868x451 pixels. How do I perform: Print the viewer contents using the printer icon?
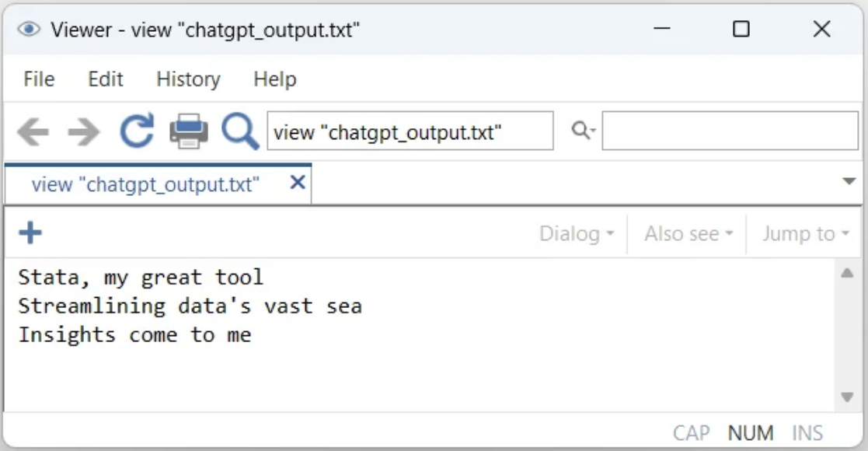[189, 131]
